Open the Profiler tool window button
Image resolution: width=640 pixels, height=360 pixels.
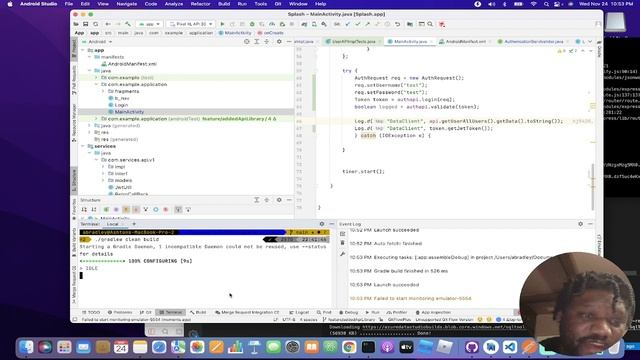pyautogui.click(x=397, y=312)
